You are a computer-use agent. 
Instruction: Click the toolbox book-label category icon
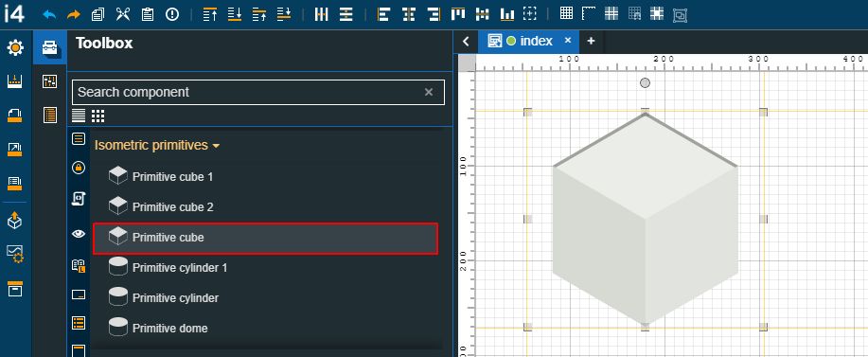tap(79, 266)
